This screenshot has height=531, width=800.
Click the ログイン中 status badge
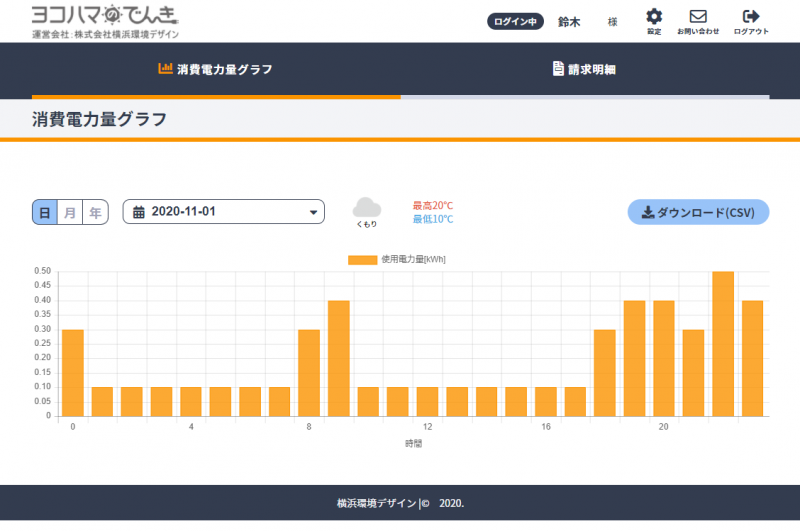(x=515, y=21)
